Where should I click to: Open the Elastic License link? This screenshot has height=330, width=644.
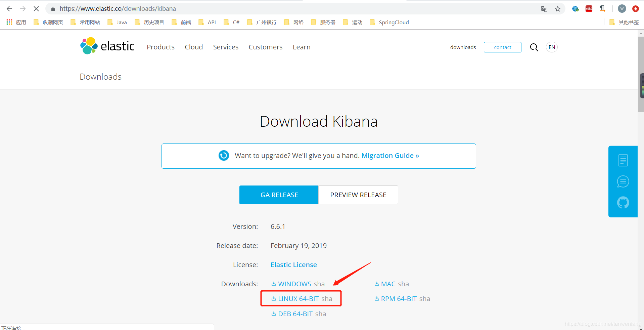click(x=294, y=265)
